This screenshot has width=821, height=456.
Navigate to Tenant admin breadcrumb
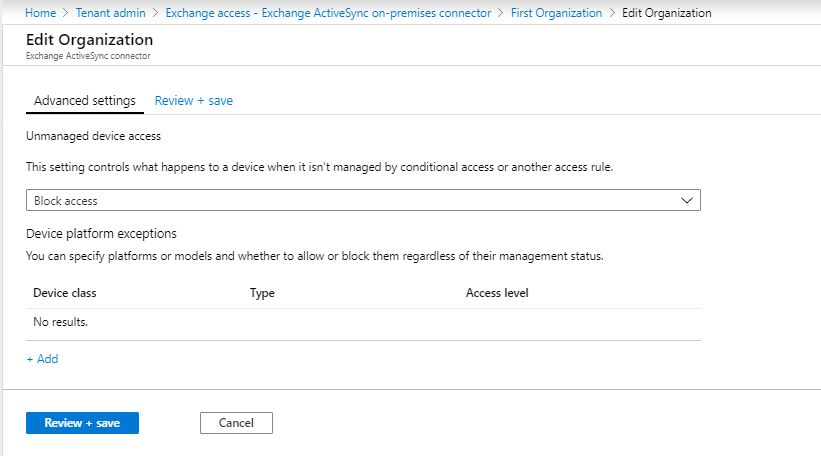click(x=111, y=13)
